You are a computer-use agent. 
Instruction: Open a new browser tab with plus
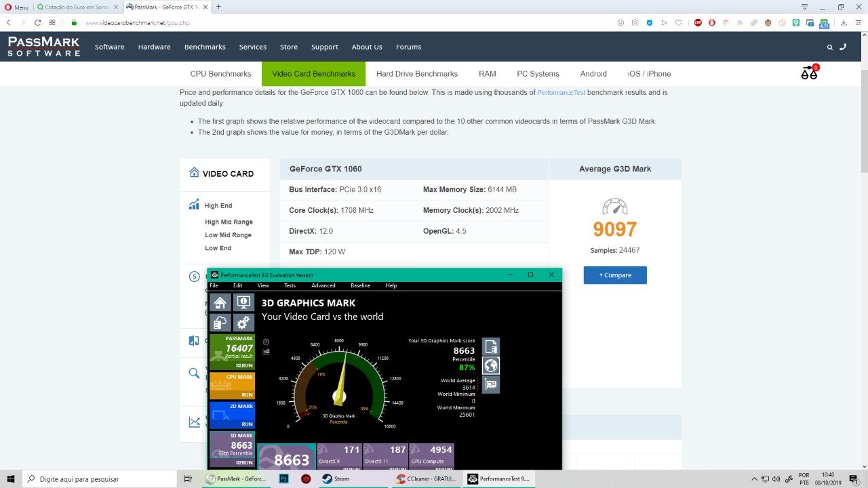(x=218, y=7)
